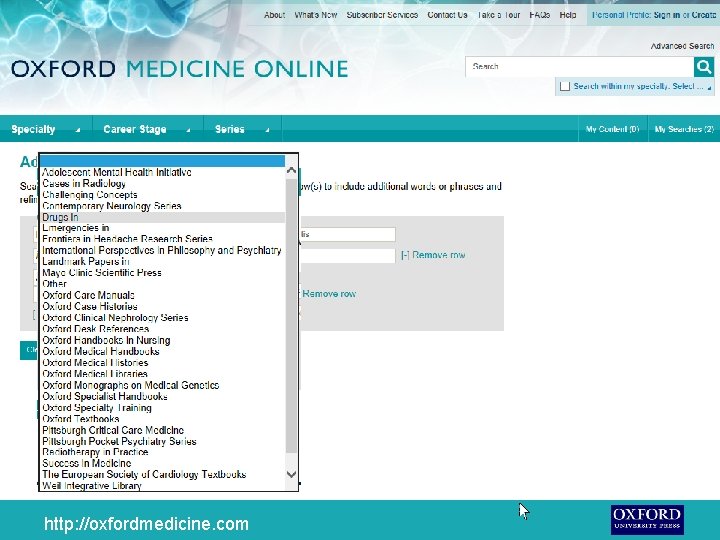The height and width of the screenshot is (540, 720).
Task: Open the Advanced Search link
Action: pos(682,46)
